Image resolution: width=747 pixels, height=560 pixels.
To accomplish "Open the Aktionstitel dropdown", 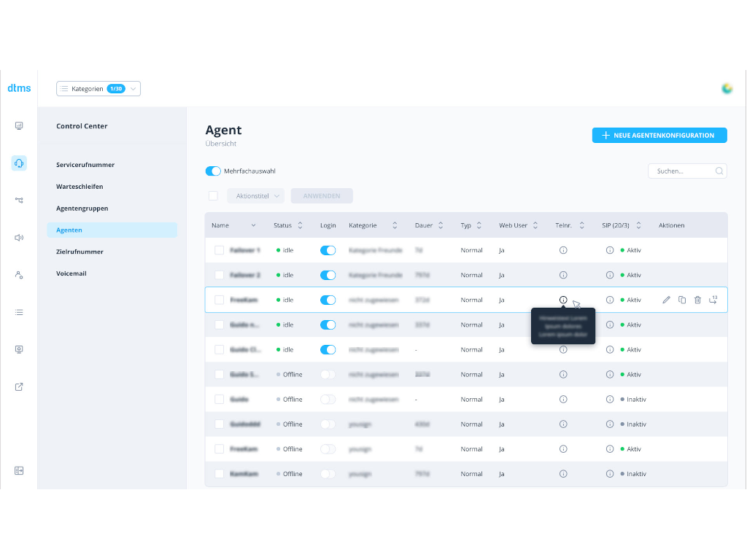I will coord(255,195).
